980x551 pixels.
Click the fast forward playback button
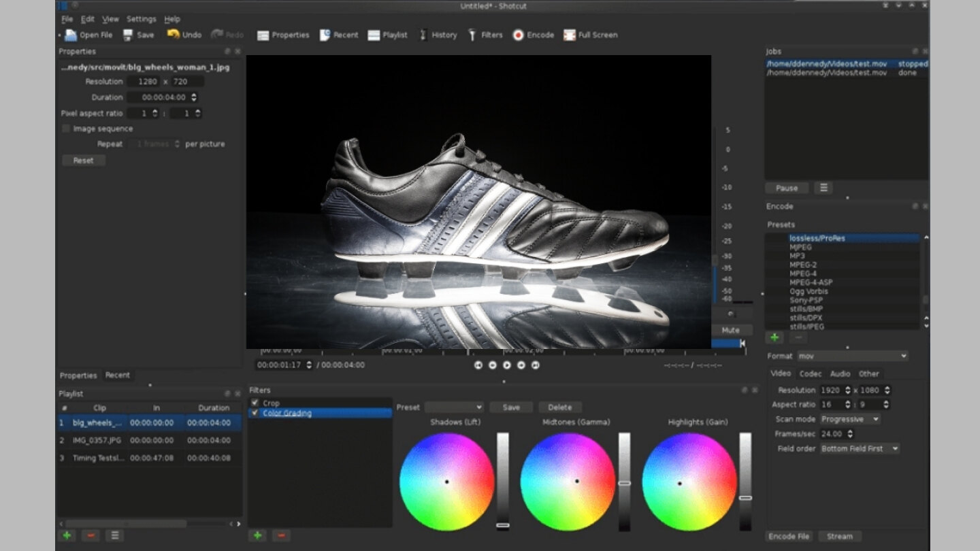click(x=521, y=365)
